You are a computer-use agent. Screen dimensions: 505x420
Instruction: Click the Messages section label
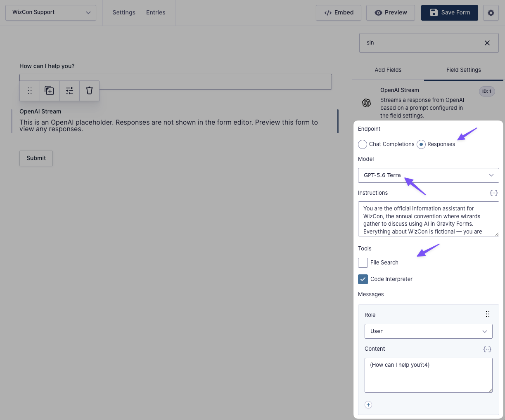coord(371,294)
